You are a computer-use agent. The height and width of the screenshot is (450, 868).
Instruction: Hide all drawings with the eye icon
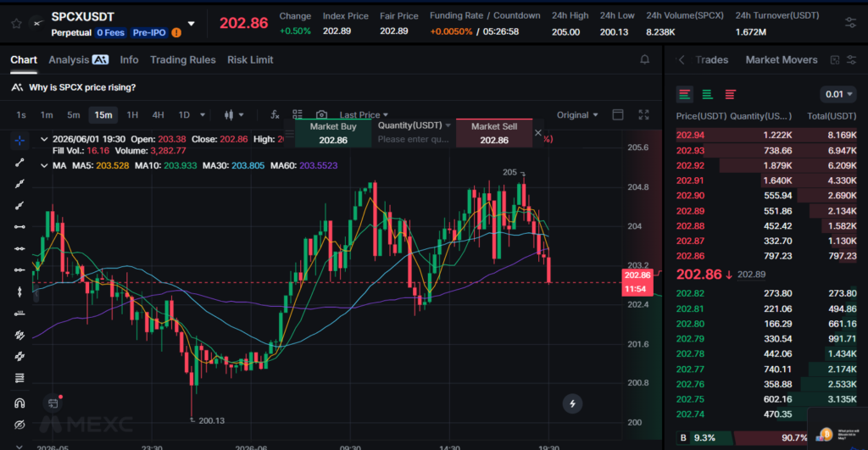coord(19,425)
